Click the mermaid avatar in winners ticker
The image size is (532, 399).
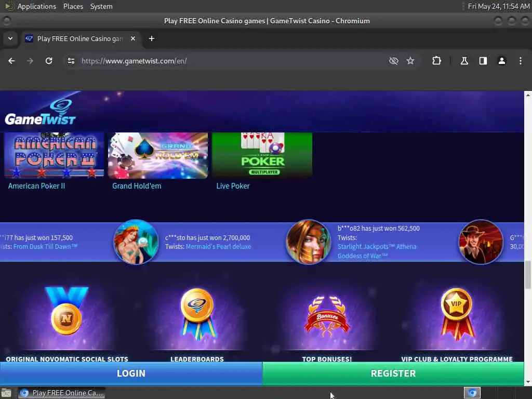coord(136,242)
